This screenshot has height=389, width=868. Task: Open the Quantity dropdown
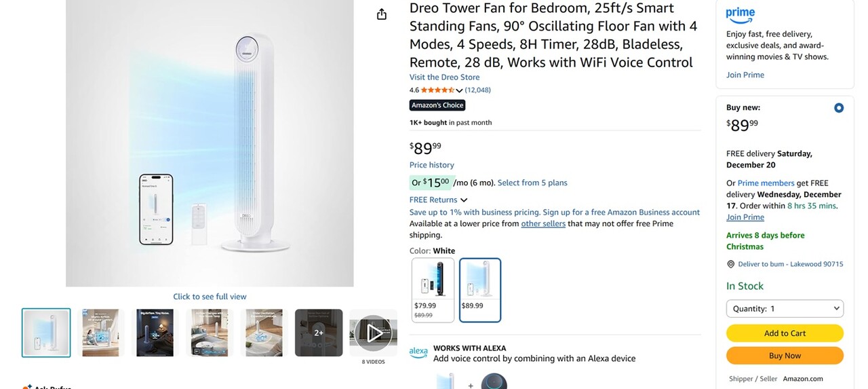click(x=785, y=308)
